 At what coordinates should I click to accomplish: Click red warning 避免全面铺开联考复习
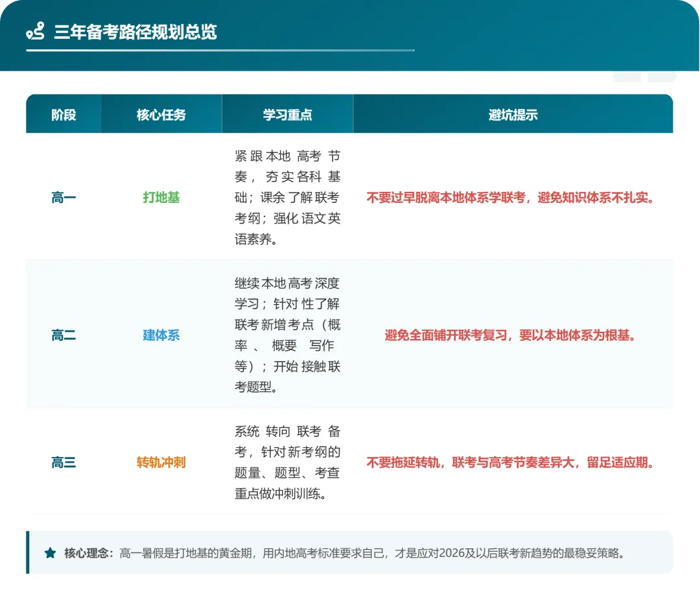coord(445,335)
